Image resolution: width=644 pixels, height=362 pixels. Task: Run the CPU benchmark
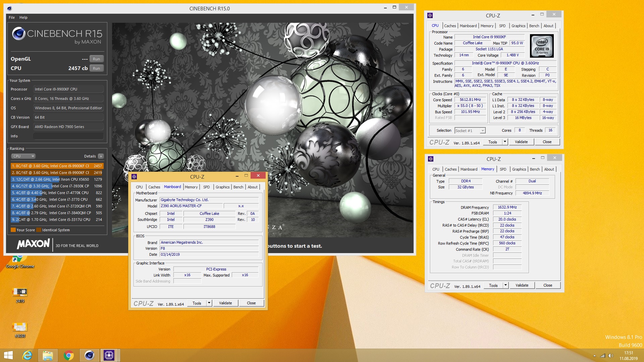click(96, 68)
